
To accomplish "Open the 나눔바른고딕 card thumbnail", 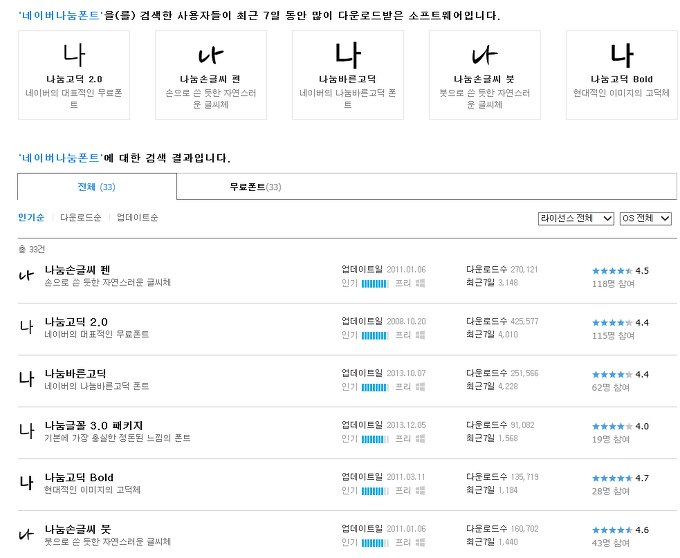I will pos(348,55).
